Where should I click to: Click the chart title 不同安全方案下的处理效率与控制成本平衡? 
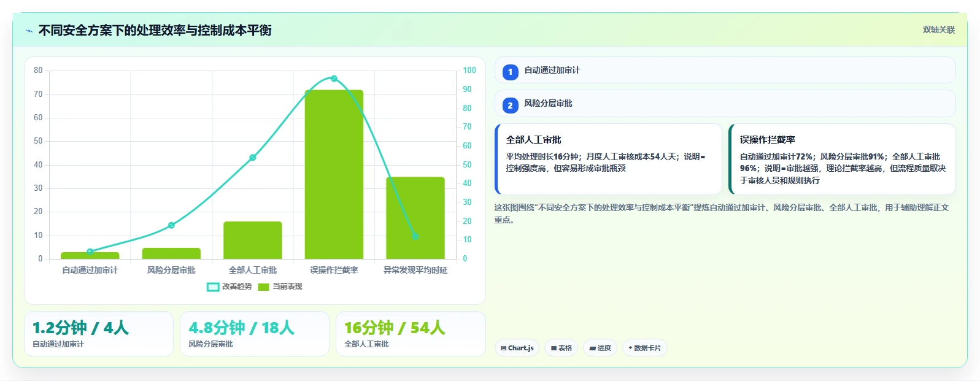(155, 31)
